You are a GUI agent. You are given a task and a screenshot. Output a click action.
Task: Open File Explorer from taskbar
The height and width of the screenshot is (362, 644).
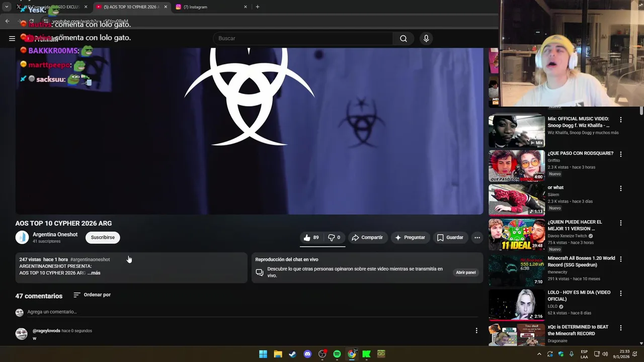click(x=278, y=354)
